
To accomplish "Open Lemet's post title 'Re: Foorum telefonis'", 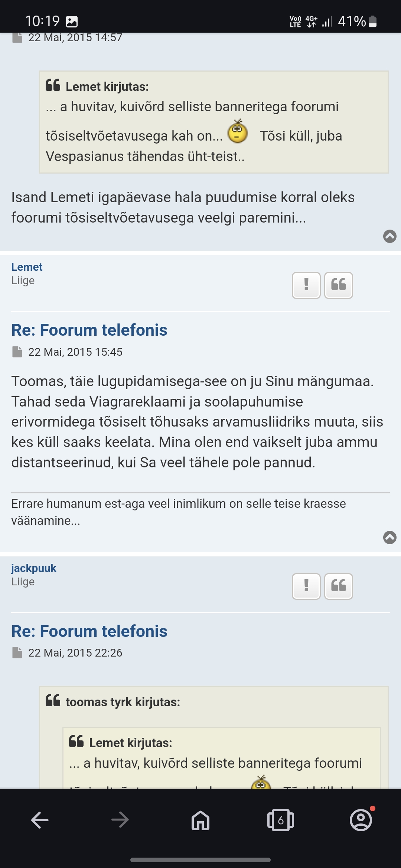I will click(x=89, y=330).
